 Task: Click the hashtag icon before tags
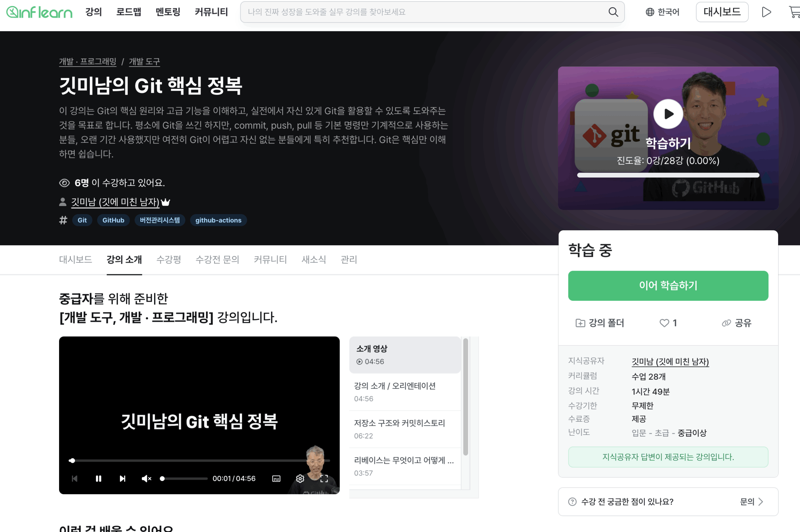[63, 220]
